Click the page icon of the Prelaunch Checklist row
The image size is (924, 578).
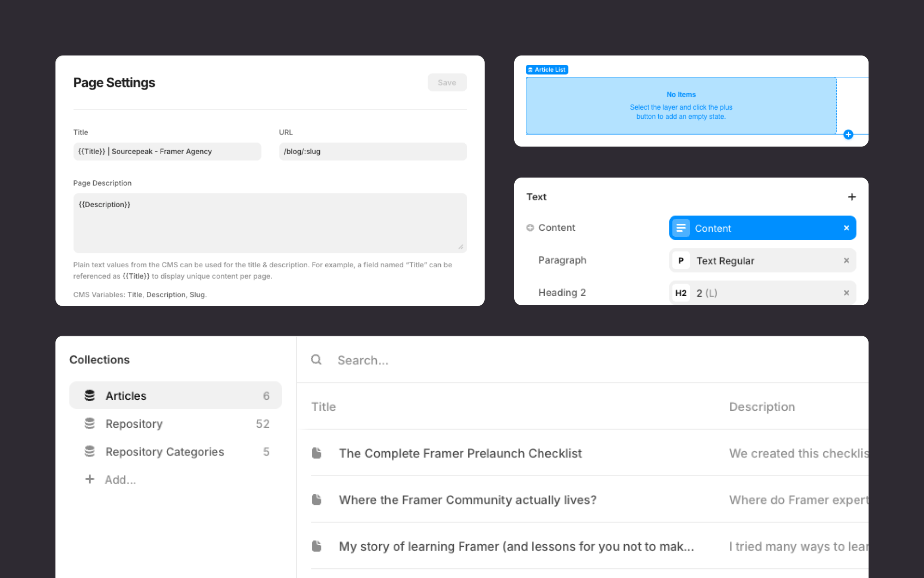pos(316,453)
